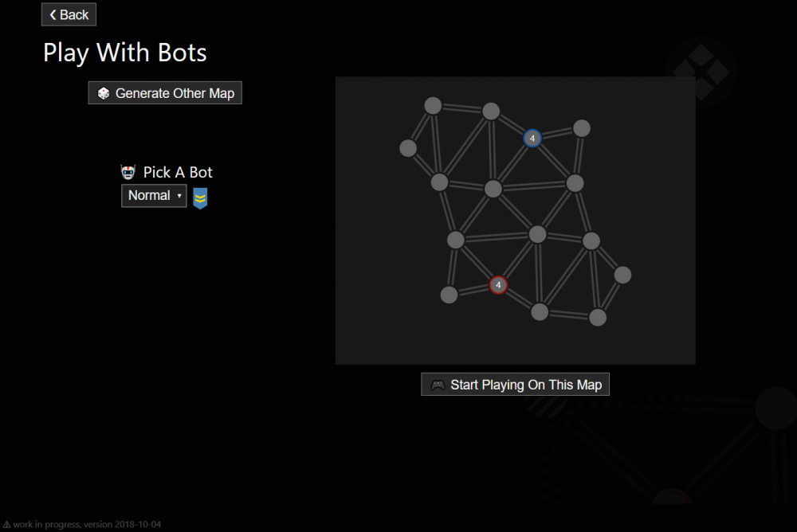The height and width of the screenshot is (532, 797).
Task: Select the gray node at map's upper-left corner
Action: [433, 105]
